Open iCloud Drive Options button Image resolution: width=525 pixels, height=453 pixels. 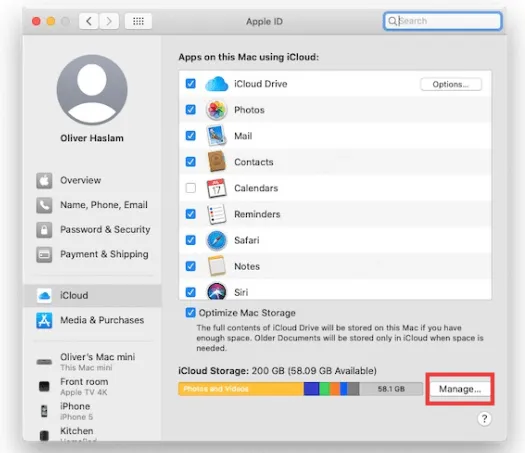pyautogui.click(x=451, y=84)
